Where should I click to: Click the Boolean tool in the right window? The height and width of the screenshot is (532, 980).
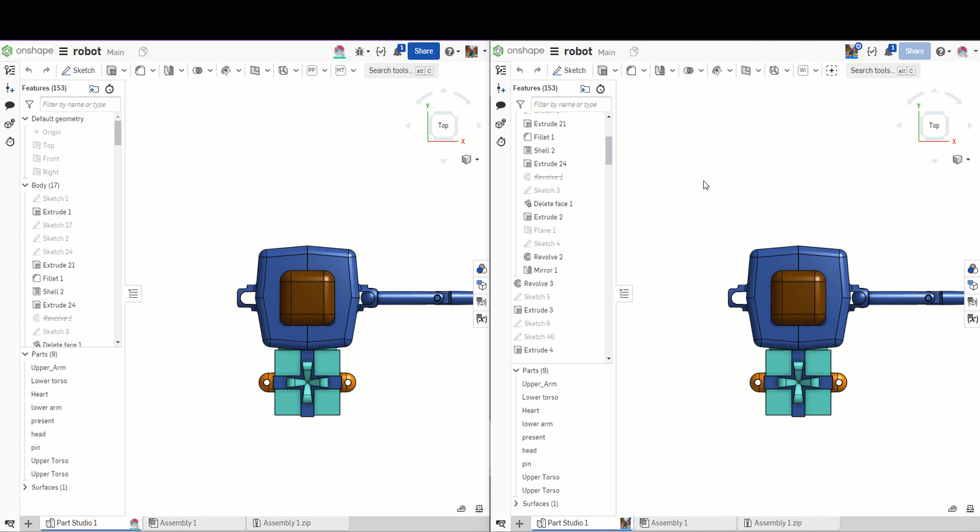coord(688,70)
